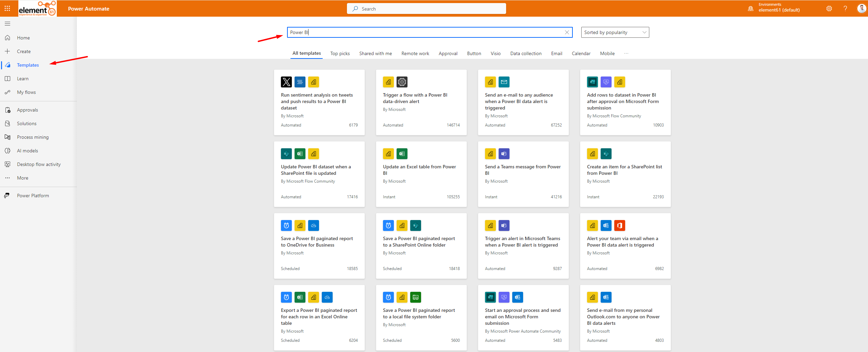Open the Microsoft 365 app launcher

[7, 8]
